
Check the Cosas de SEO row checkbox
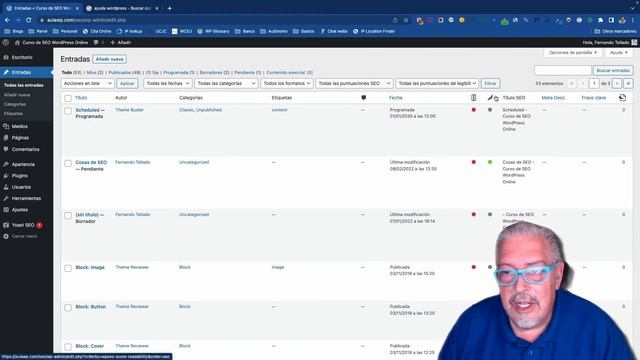68,163
